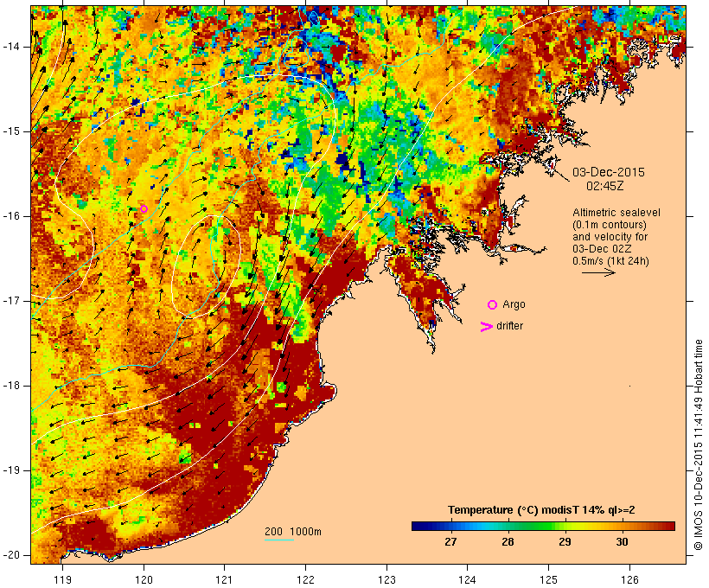Click the '29' colour bar tick label
This screenshot has height=588, width=709.
[565, 541]
